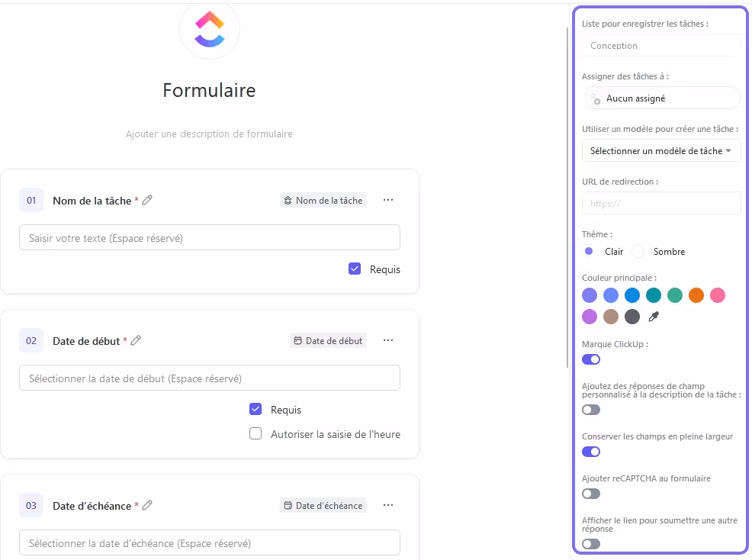Click the ClickUp logo at top of form
This screenshot has height=560, width=752.
pyautogui.click(x=210, y=30)
